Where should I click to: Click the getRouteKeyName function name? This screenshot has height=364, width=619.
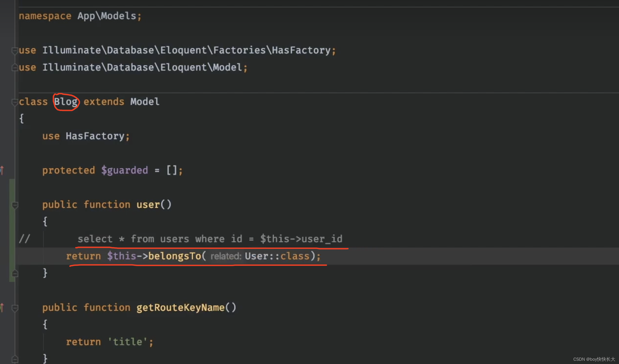(181, 308)
